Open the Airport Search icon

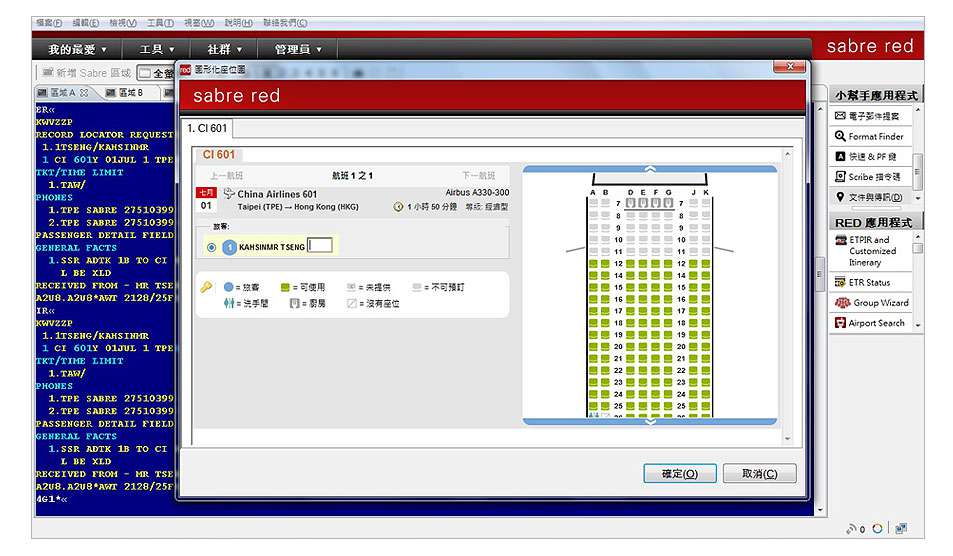click(840, 323)
